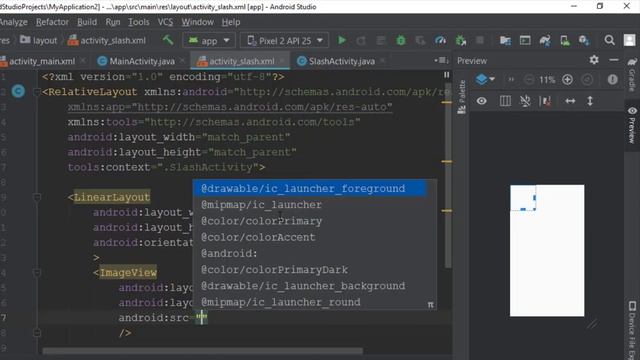Click the Stop square icon in toolbar
The height and width of the screenshot is (360, 640).
(480, 40)
